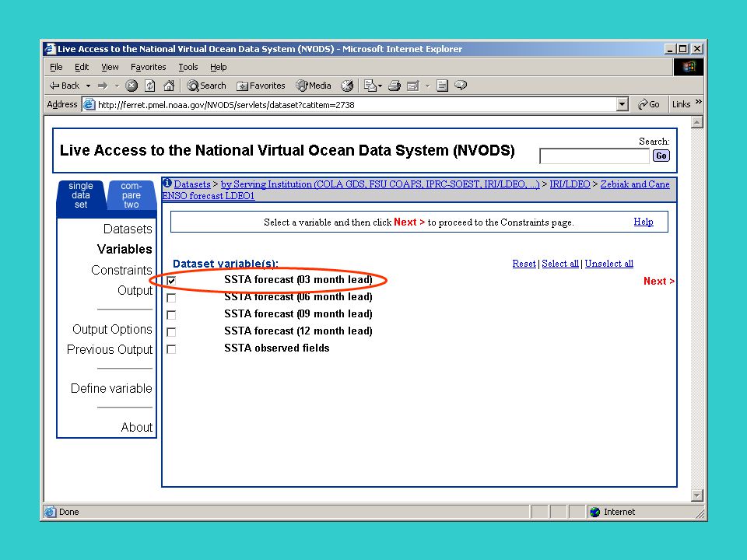This screenshot has width=747, height=560.
Task: Check SSTA forecast (12 month lead) checkbox
Action: (x=171, y=332)
